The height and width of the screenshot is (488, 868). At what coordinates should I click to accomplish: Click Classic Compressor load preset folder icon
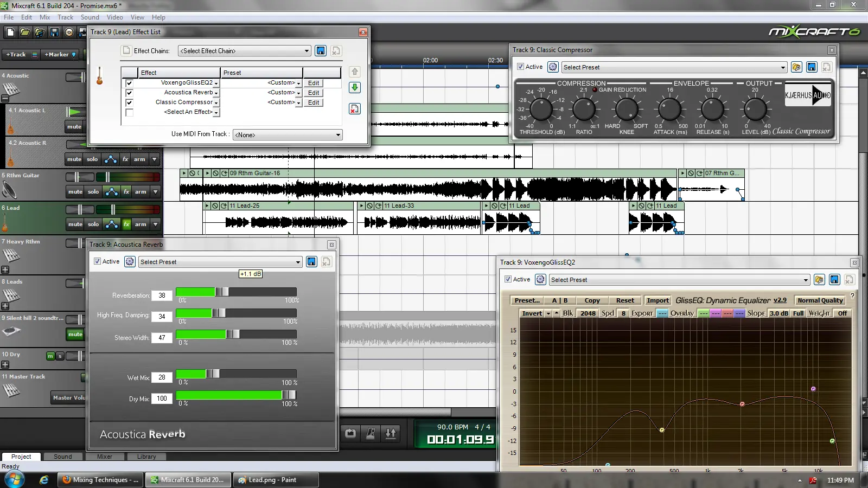796,67
